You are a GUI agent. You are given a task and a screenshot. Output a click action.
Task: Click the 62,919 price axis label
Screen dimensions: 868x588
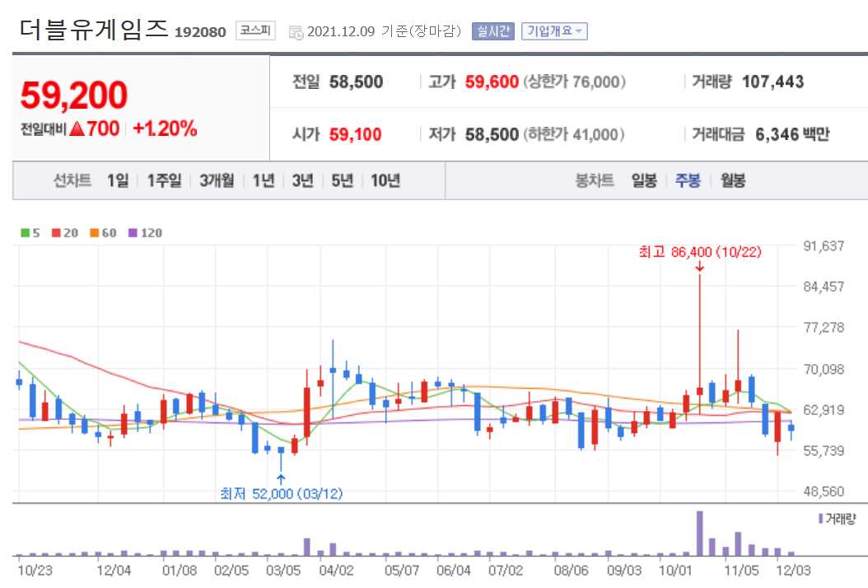824,410
